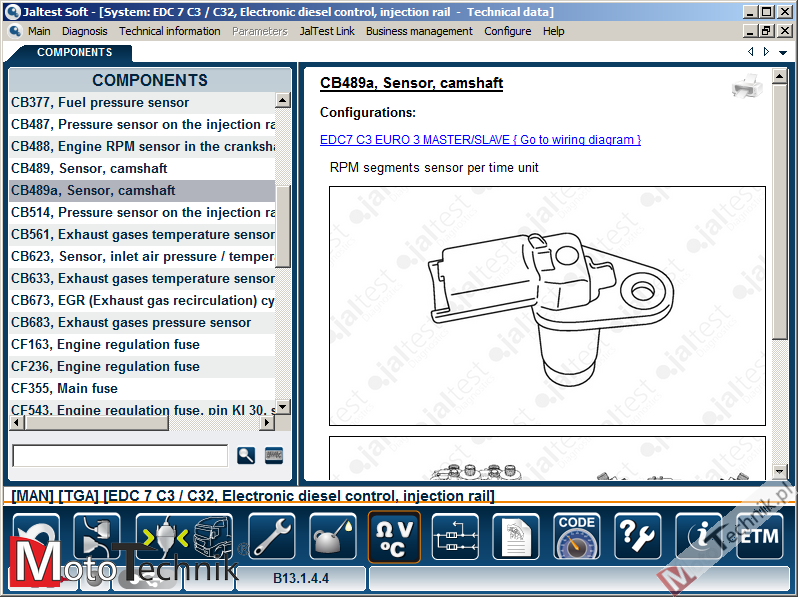Open the wiring diagram toolbar icon
Image resolution: width=798 pixels, height=597 pixels.
point(455,537)
